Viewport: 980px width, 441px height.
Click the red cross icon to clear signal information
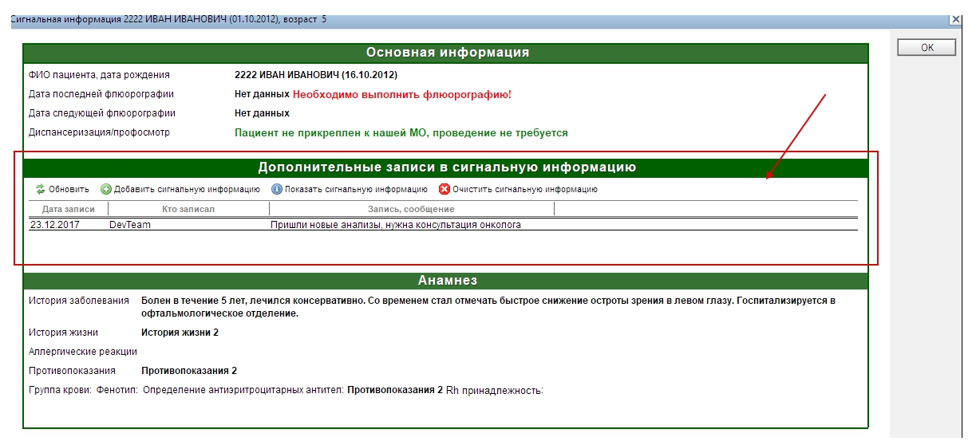click(445, 190)
